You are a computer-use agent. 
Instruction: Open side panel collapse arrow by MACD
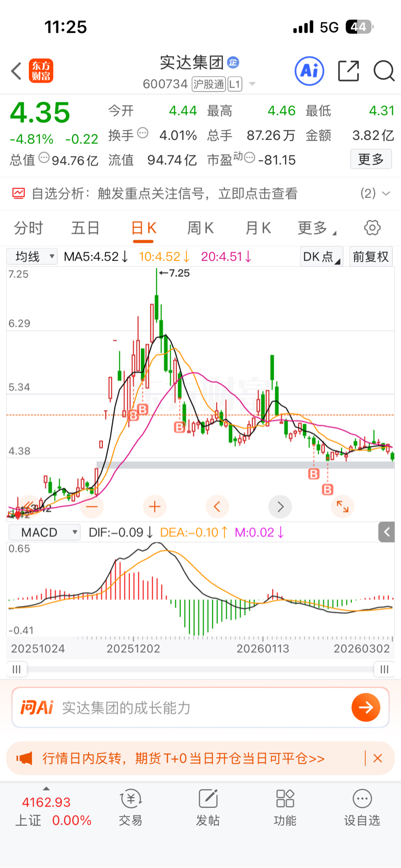[x=387, y=532]
